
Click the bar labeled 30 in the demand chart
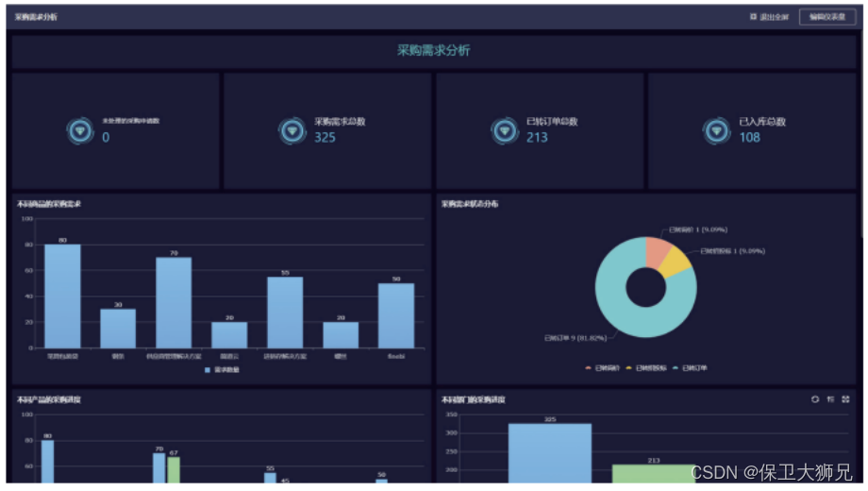[118, 329]
